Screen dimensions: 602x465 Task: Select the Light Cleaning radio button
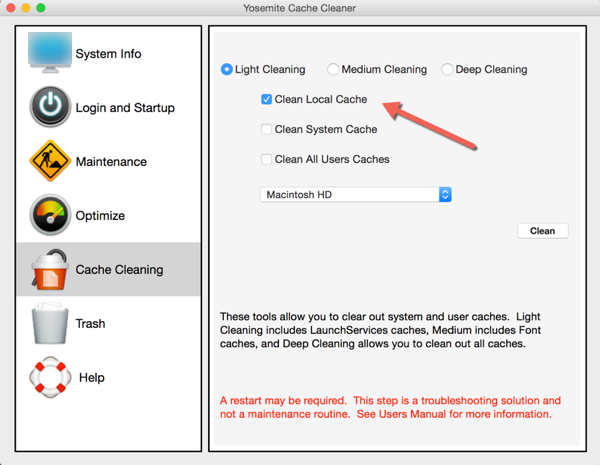pos(227,70)
